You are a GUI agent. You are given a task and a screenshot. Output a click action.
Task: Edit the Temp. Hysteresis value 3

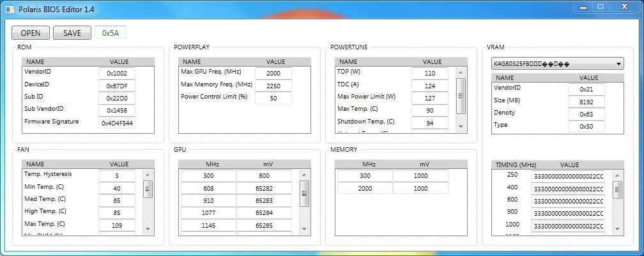pyautogui.click(x=117, y=176)
